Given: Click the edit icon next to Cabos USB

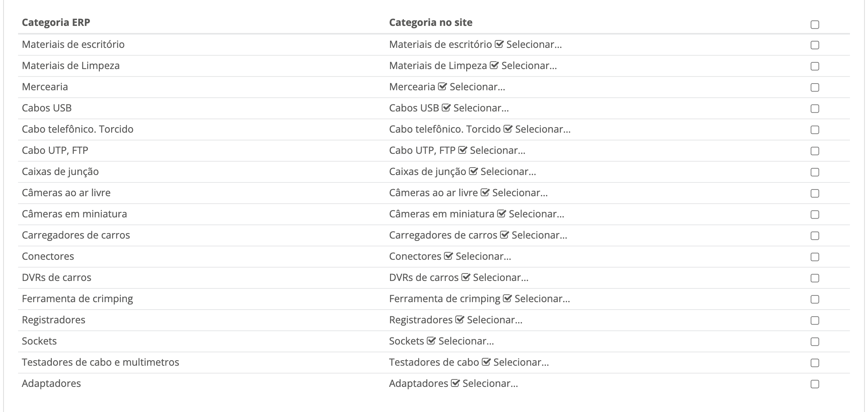Looking at the screenshot, I should (x=446, y=108).
